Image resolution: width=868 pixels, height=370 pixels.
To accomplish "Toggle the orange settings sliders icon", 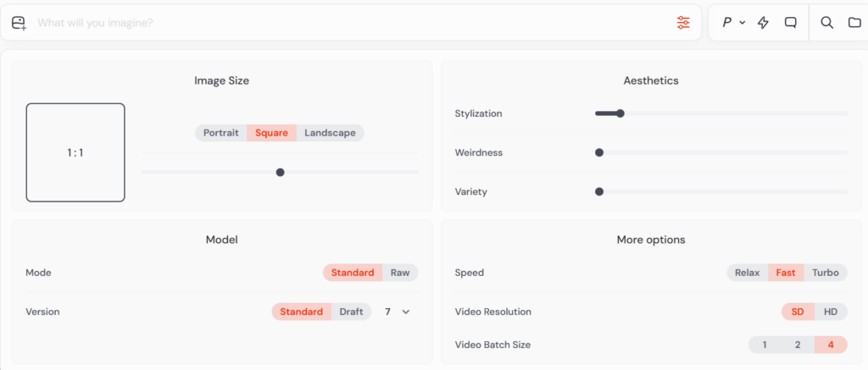I will click(683, 23).
